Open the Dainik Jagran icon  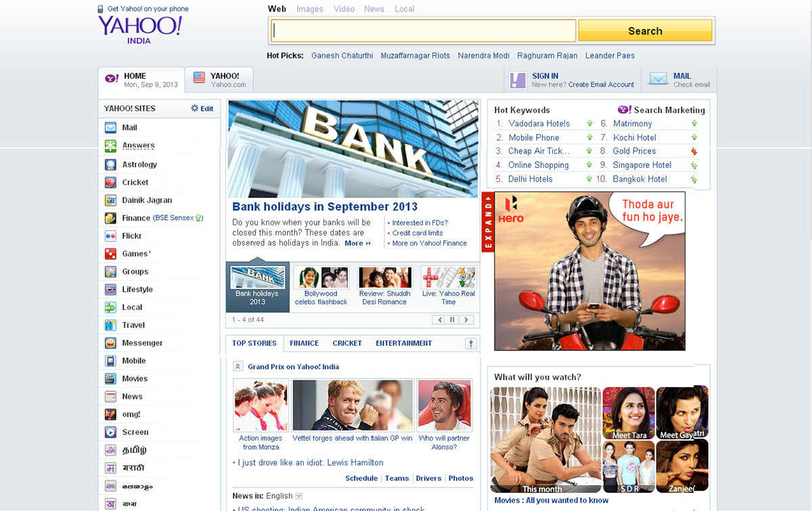(110, 200)
